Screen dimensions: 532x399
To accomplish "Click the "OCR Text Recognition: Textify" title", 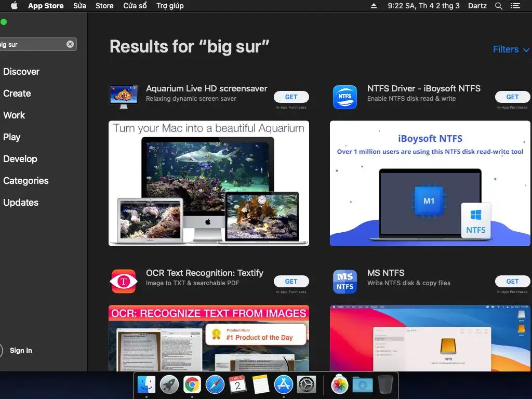I will point(205,273).
